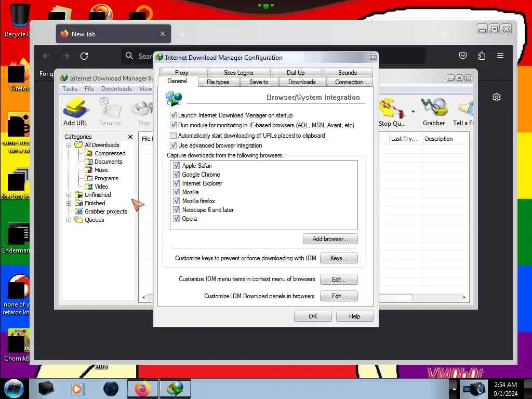The height and width of the screenshot is (399, 532).
Task: Toggle Run module for monitoring in IE-based browsers
Action: click(x=174, y=125)
